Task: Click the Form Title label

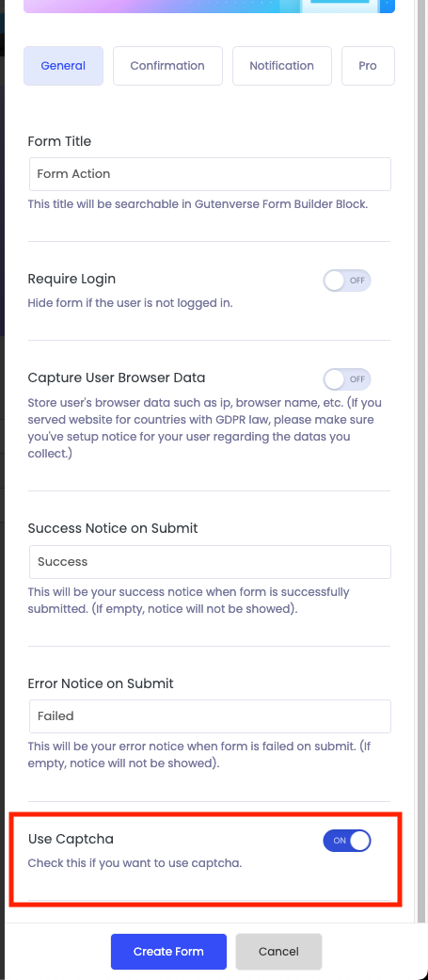Action: (59, 141)
